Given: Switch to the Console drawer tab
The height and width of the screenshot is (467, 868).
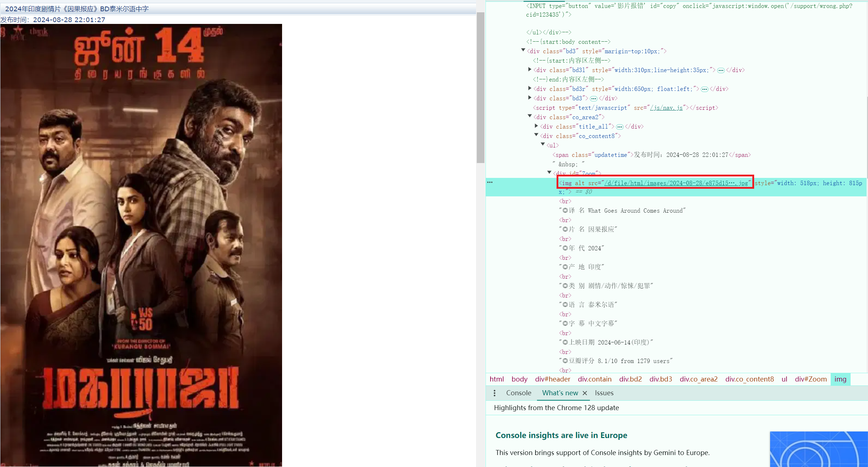Looking at the screenshot, I should coord(518,393).
